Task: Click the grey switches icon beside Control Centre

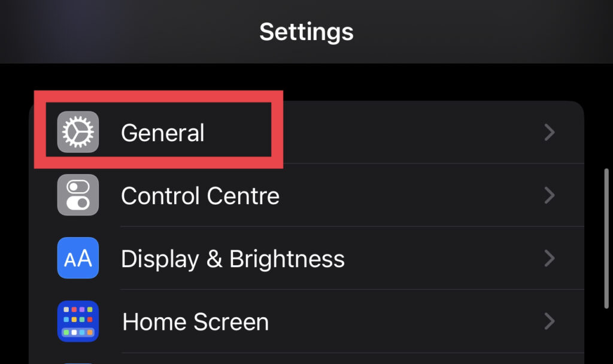Action: point(78,195)
